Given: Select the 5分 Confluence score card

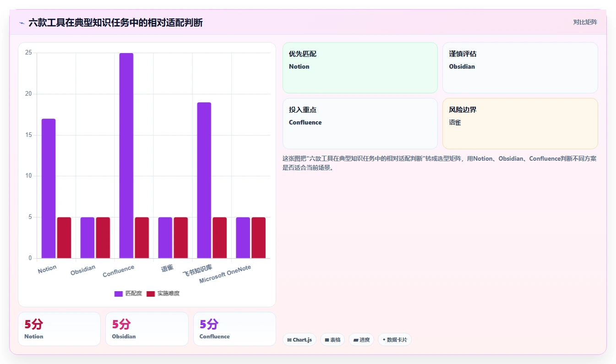Looking at the screenshot, I should 234,329.
